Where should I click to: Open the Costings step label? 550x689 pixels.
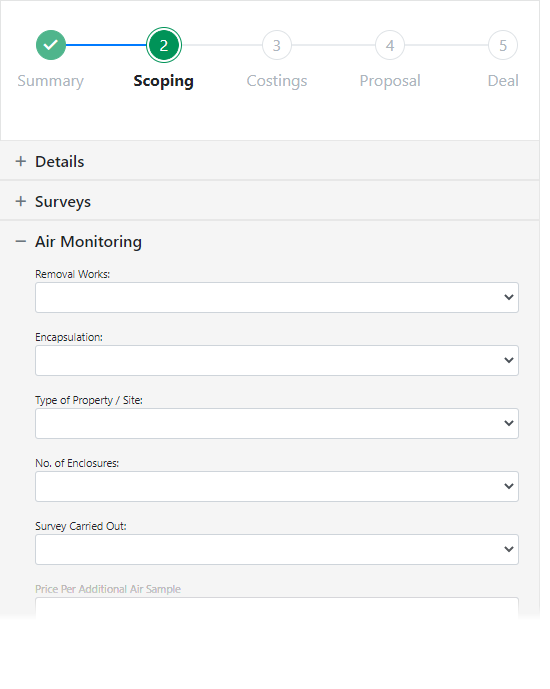277,81
